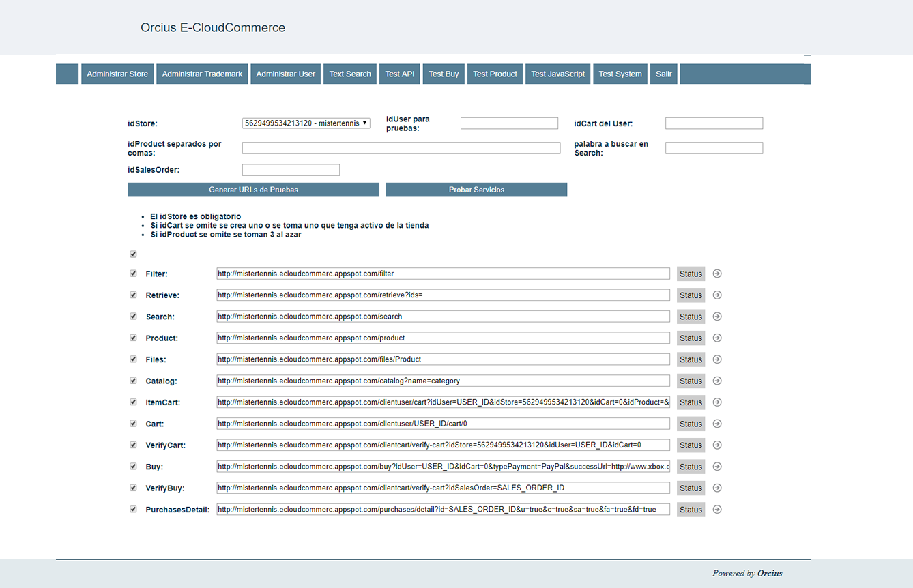Click the arrow icon in the Catalog row
913x588 pixels.
[717, 381]
